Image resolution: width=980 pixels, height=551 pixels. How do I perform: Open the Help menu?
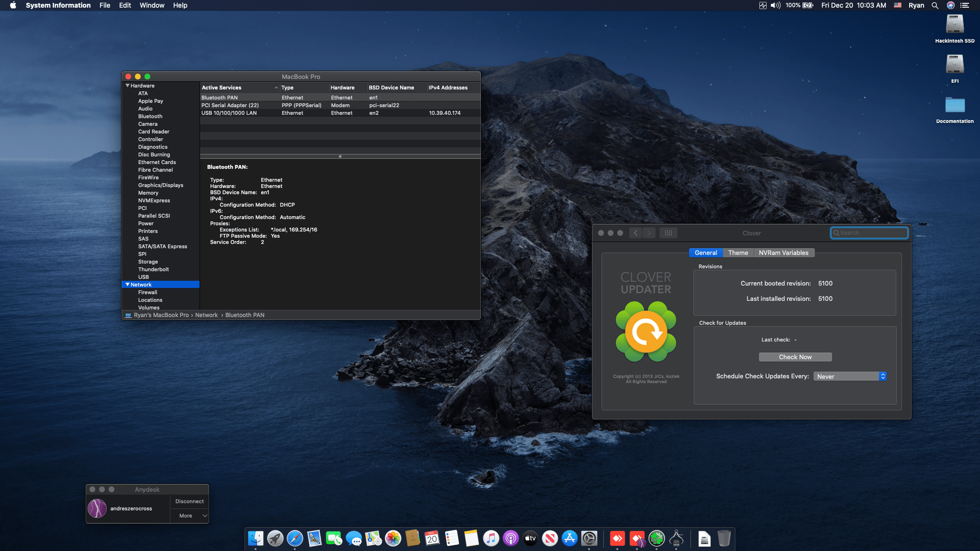[180, 5]
